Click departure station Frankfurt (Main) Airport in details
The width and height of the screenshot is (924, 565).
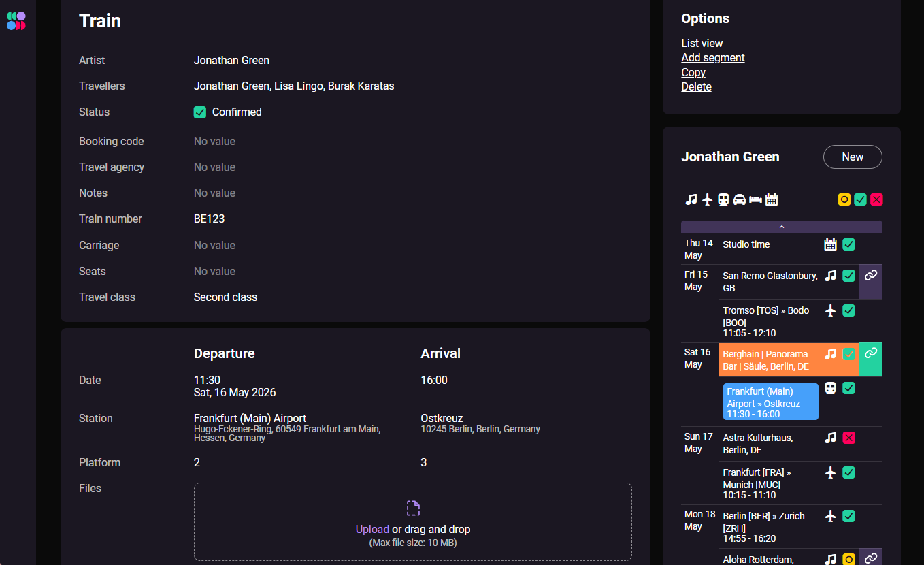(x=250, y=418)
